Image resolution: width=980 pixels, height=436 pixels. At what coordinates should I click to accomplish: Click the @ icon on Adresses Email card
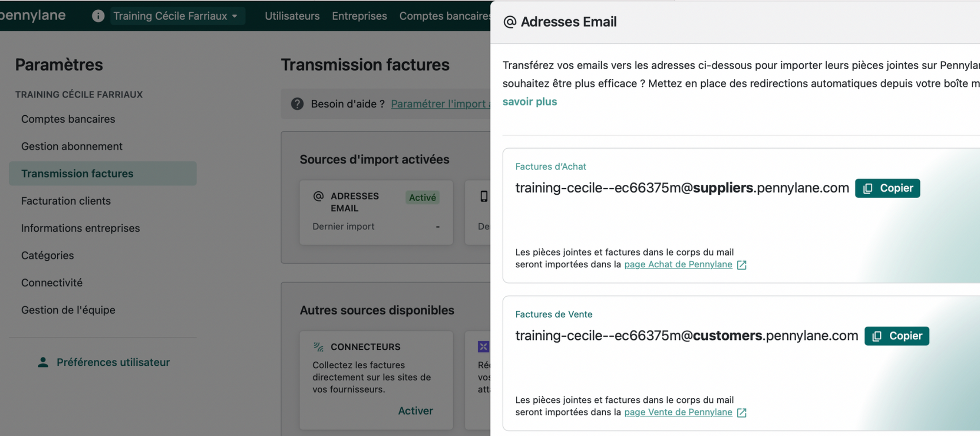(x=318, y=196)
